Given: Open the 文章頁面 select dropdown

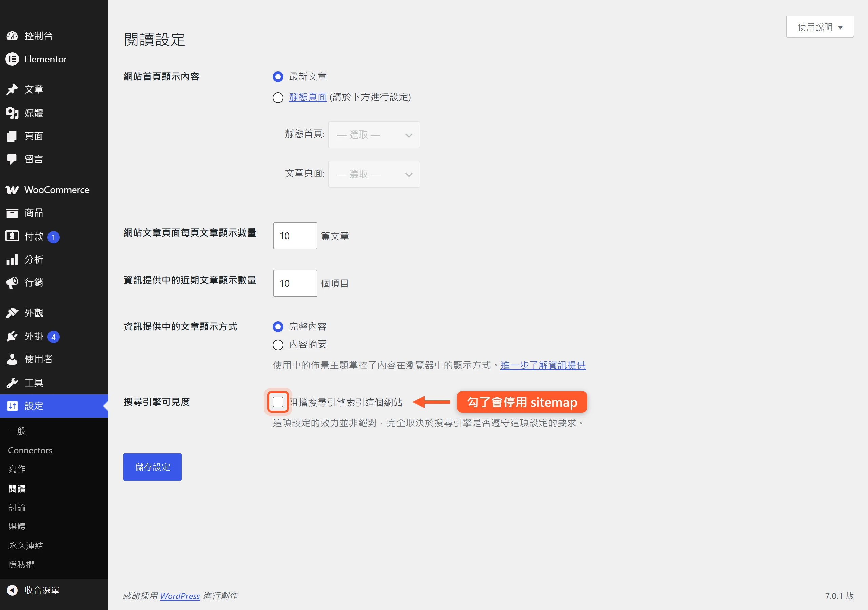Looking at the screenshot, I should pyautogui.click(x=374, y=174).
